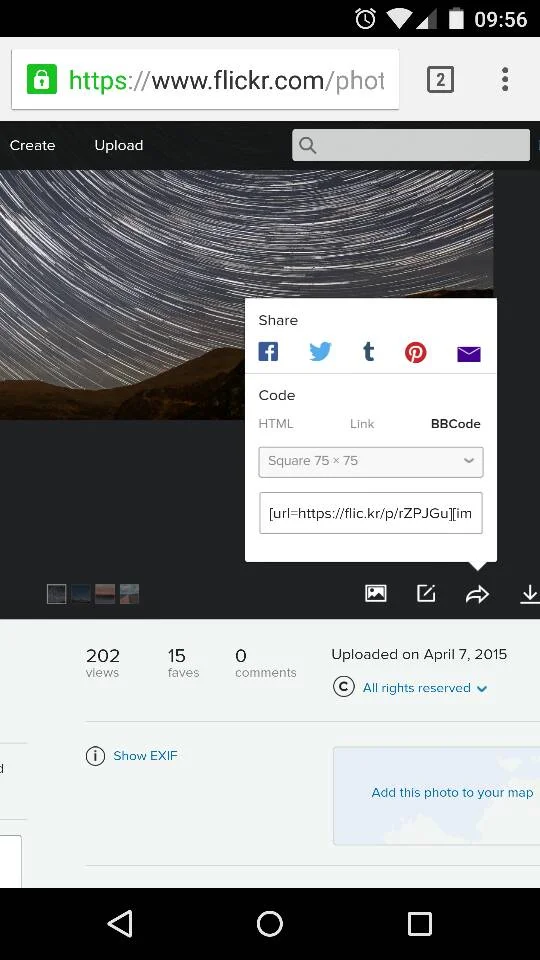Open the Chrome three-dot menu
This screenshot has height=960, width=540.
(505, 80)
